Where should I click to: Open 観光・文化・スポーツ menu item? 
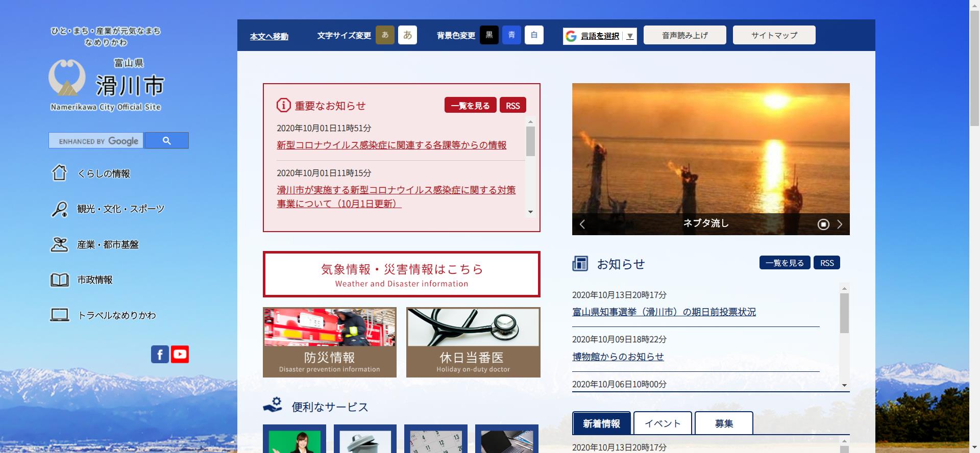pos(121,209)
